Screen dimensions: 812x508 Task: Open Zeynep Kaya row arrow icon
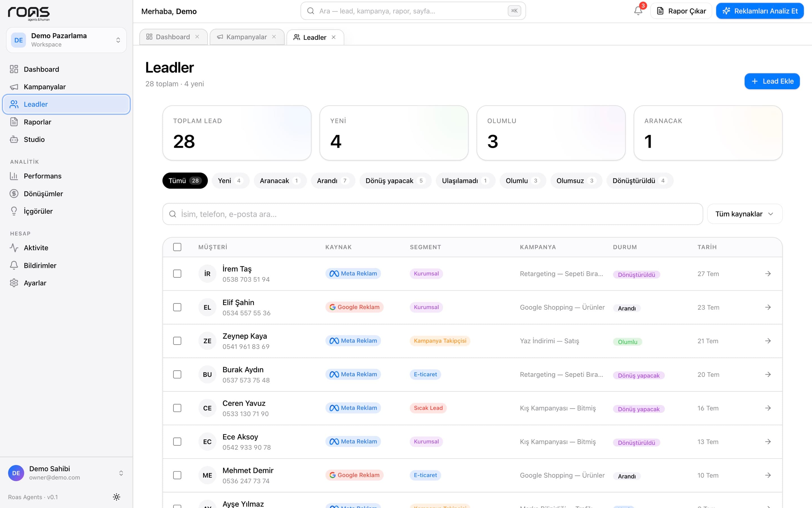click(x=768, y=341)
